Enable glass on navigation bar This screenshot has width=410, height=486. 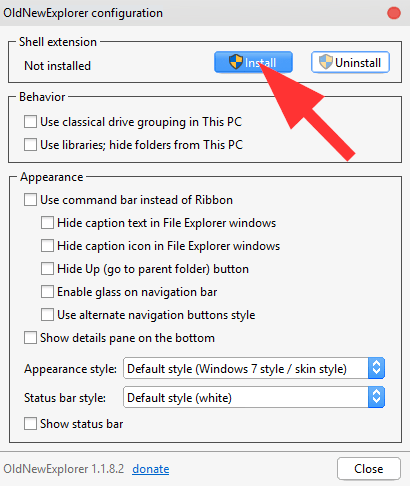tap(47, 292)
